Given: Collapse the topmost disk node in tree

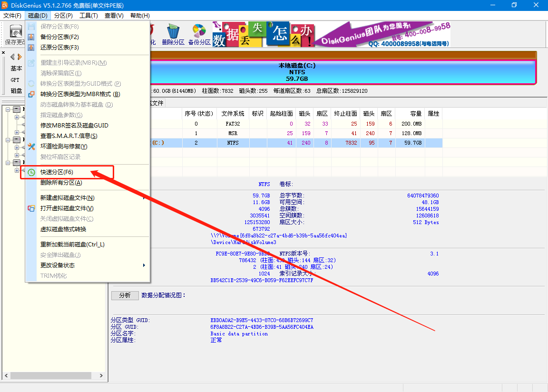Looking at the screenshot, I should click(x=8, y=109).
